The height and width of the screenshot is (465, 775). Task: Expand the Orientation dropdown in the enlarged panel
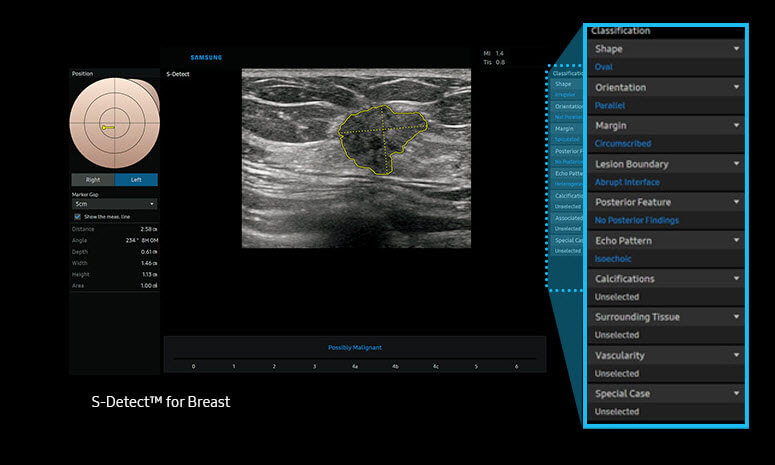[666, 87]
